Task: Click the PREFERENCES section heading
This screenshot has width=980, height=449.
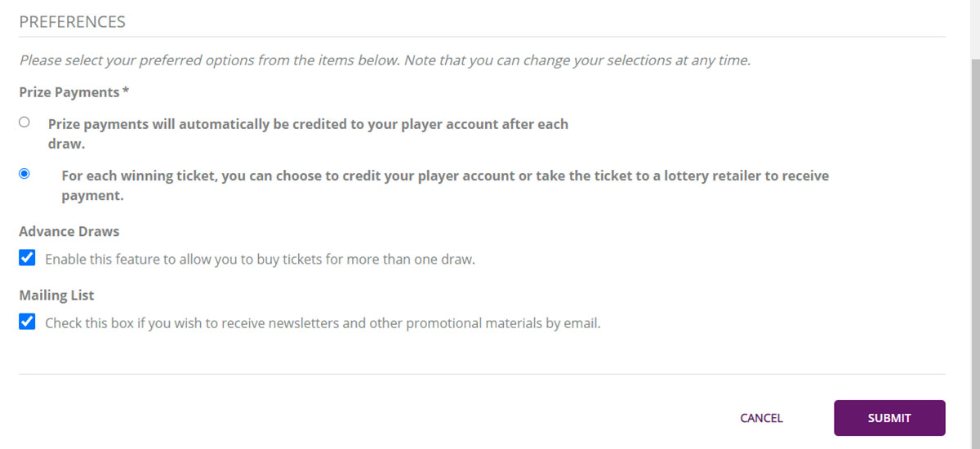Action: (x=73, y=22)
